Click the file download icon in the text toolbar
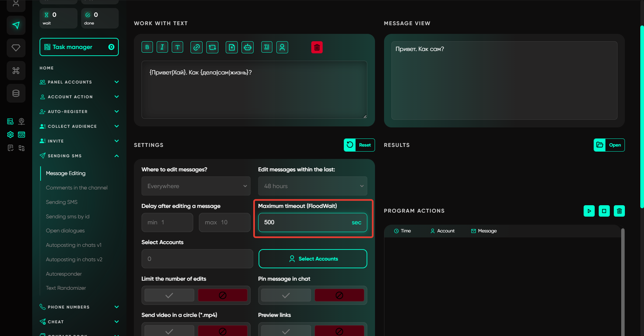 [x=232, y=47]
